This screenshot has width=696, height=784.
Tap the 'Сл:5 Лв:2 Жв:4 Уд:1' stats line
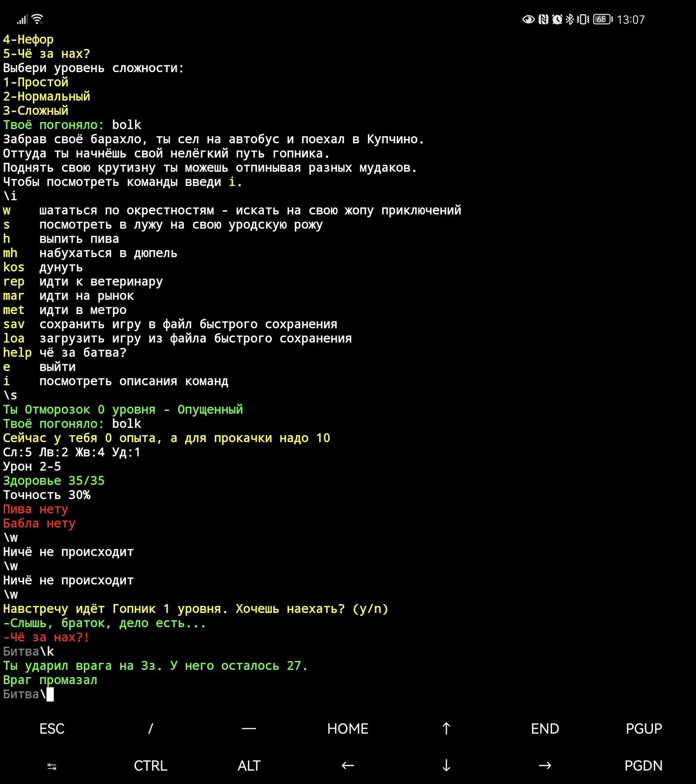click(72, 452)
